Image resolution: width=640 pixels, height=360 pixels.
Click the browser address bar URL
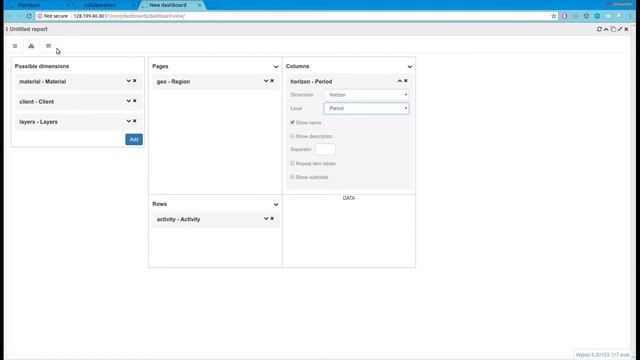pyautogui.click(x=129, y=16)
